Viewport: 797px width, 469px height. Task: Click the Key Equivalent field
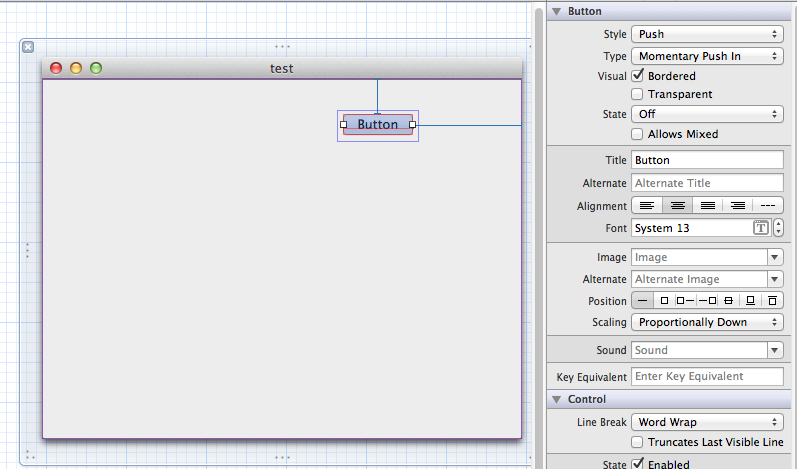pos(707,376)
